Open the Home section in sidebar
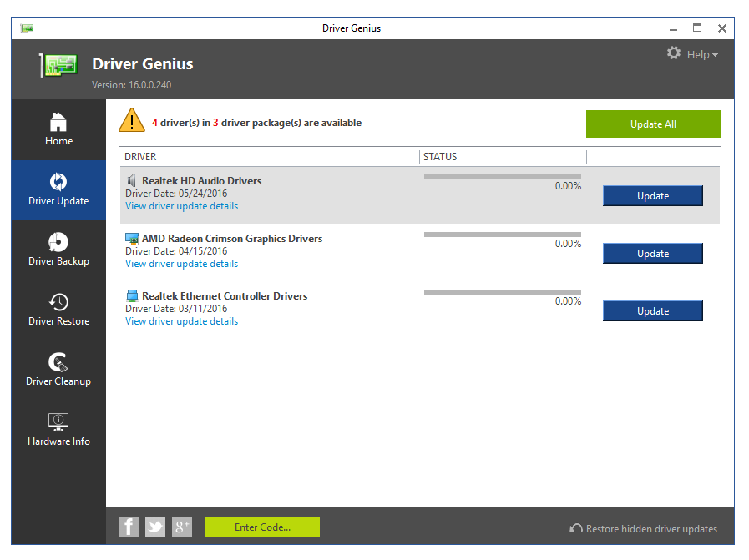Image resolution: width=749 pixels, height=560 pixels. (58, 130)
